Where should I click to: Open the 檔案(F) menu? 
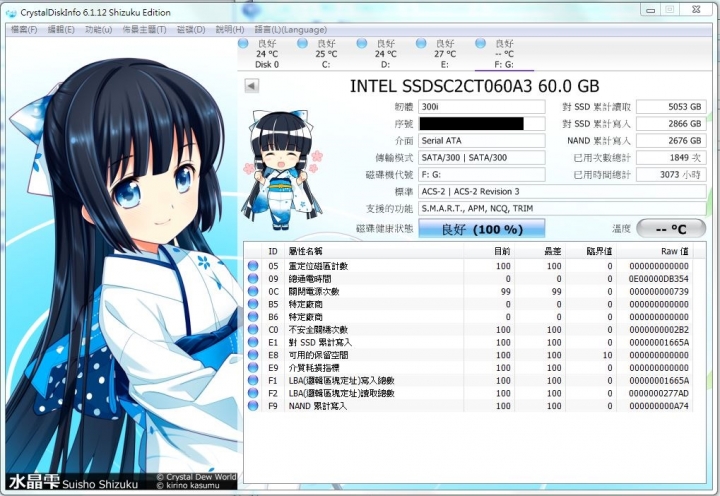(x=24, y=30)
